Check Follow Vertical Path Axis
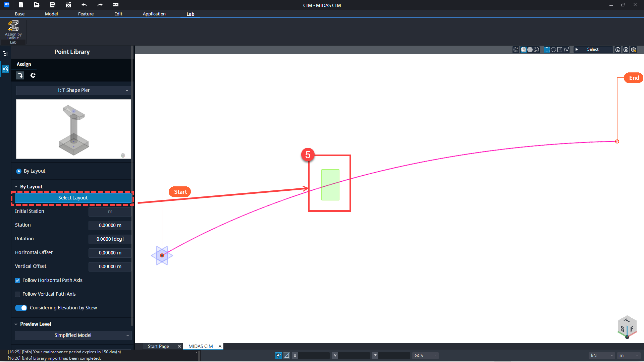The image size is (644, 362). pos(17,294)
